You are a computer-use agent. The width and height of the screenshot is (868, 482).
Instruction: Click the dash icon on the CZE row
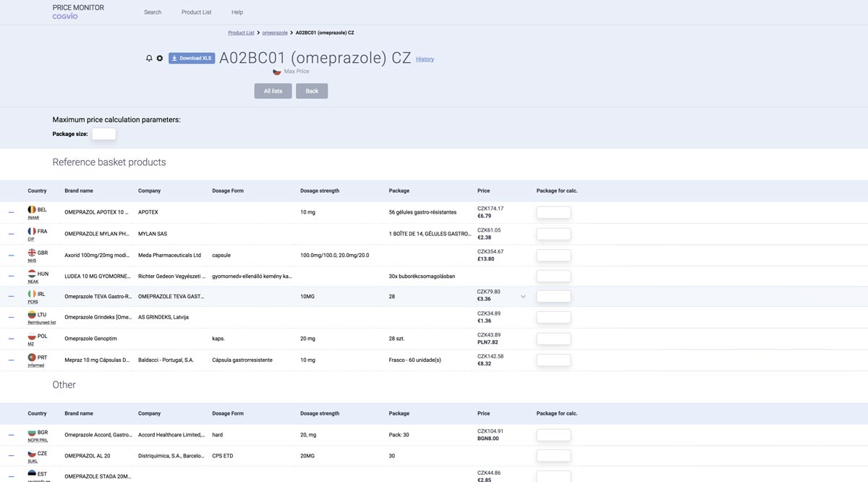click(x=11, y=456)
